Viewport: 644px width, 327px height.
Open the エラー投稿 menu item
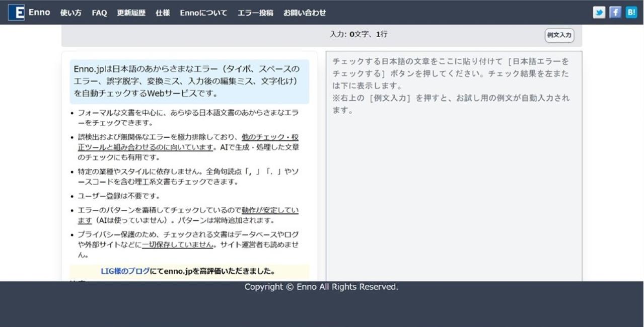(255, 13)
